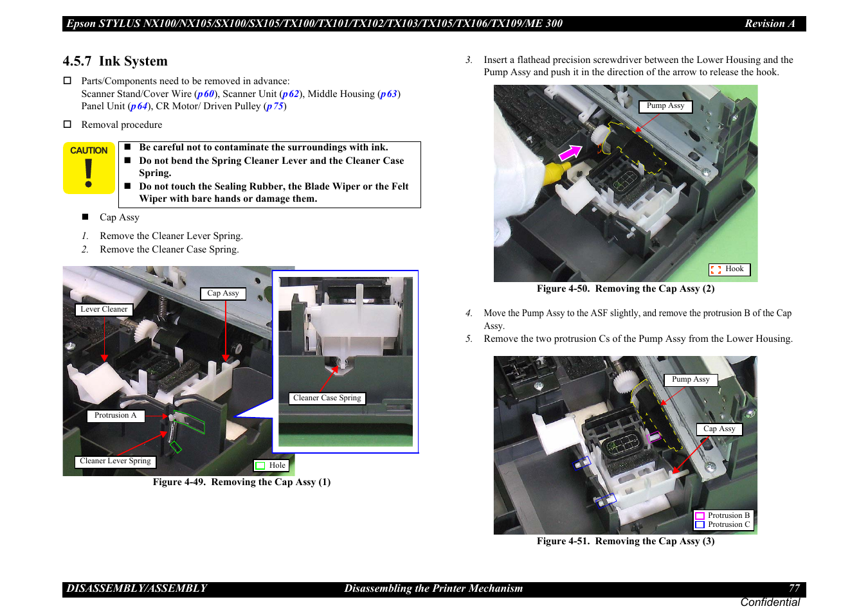This screenshot has width=868, height=613.
Task: Click the '4.5.7 Ink System' heading
Action: click(x=115, y=61)
